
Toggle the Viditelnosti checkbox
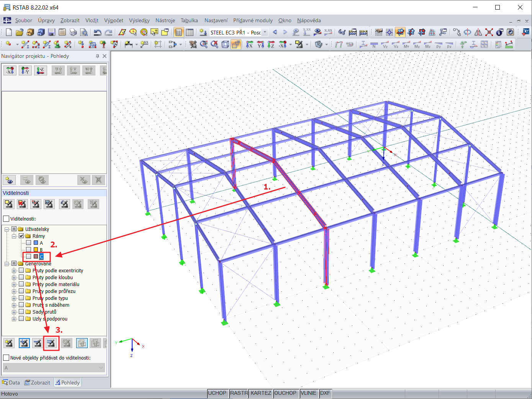(6, 219)
